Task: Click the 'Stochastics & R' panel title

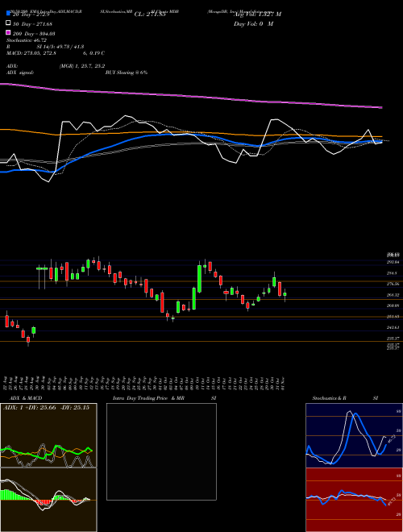Action: click(x=329, y=398)
